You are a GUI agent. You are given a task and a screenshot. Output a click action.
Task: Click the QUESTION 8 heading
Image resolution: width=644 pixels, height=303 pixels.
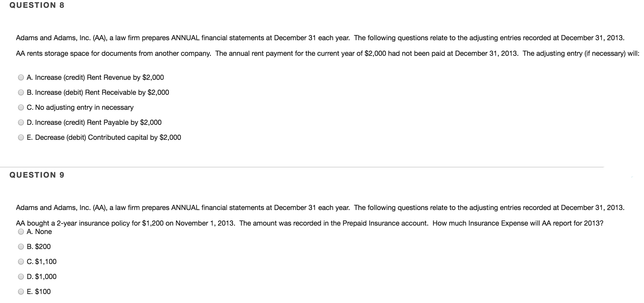36,5
